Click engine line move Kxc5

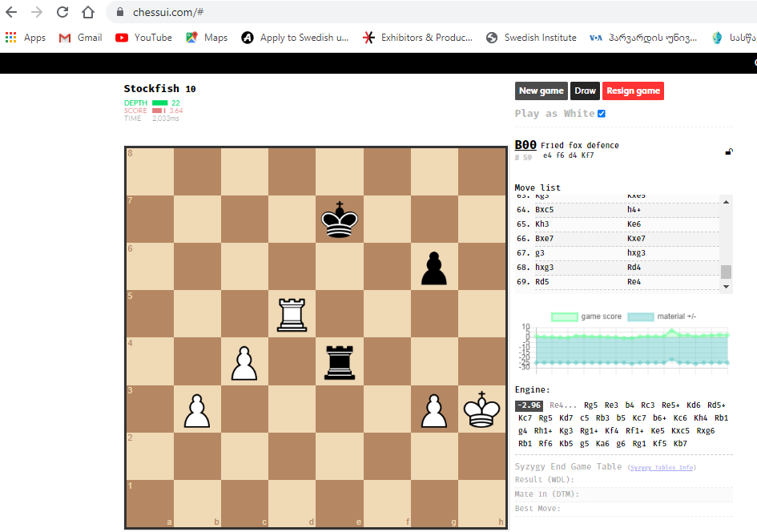pos(680,430)
